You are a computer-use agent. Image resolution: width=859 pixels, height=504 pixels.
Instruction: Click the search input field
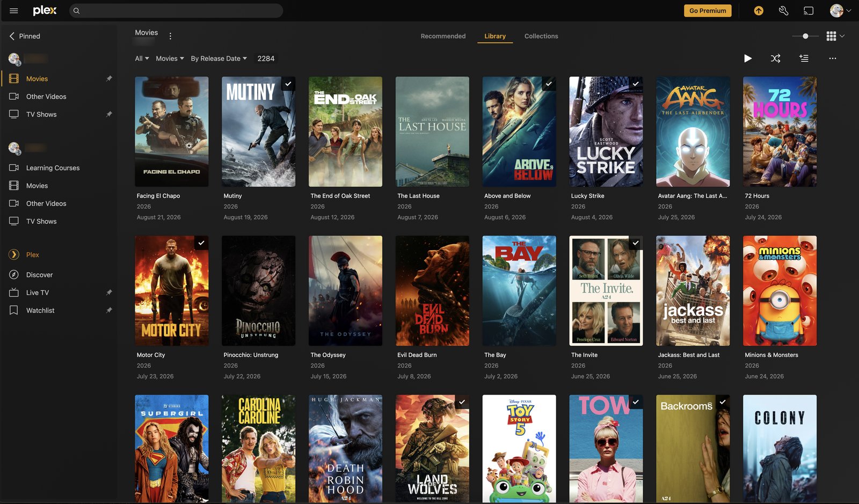[x=176, y=11]
